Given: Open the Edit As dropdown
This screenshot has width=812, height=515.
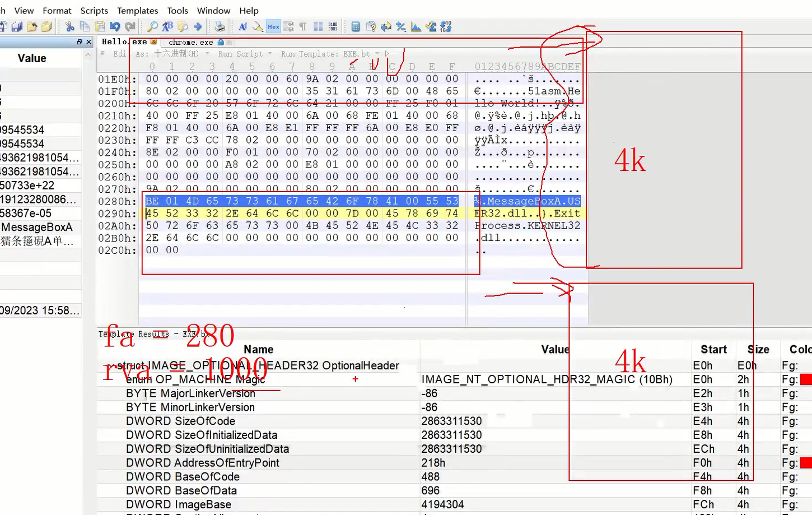Looking at the screenshot, I should coord(207,54).
